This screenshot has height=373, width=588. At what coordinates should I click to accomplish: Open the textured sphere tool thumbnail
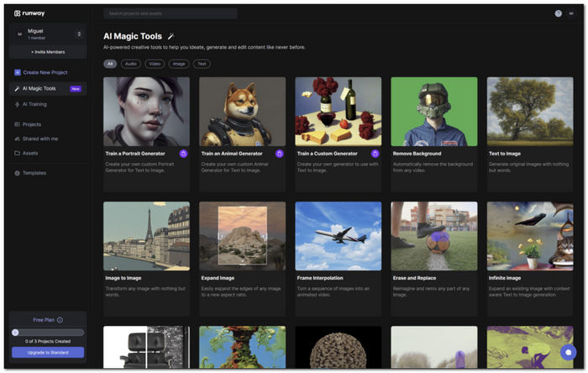[x=339, y=347]
